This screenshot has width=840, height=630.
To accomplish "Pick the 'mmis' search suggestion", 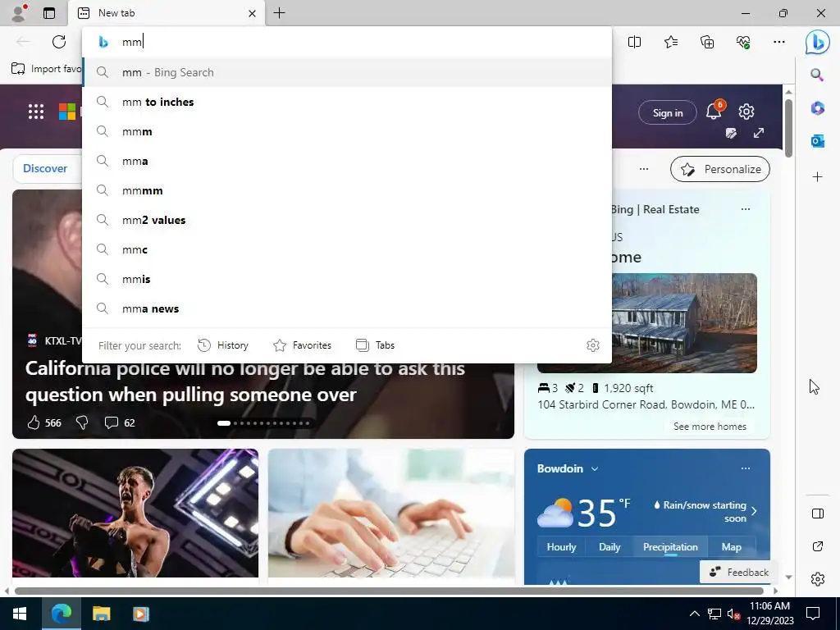I will (x=347, y=279).
